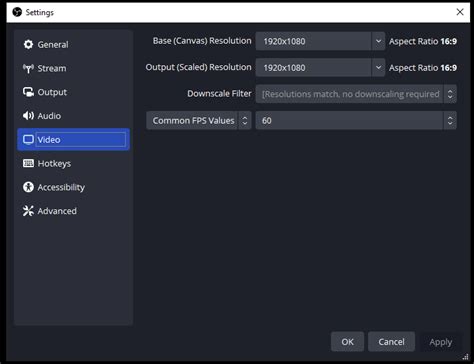Viewport: 474px width, 364px height.
Task: Click the Output (Scaled) Resolution label
Action: (x=198, y=67)
